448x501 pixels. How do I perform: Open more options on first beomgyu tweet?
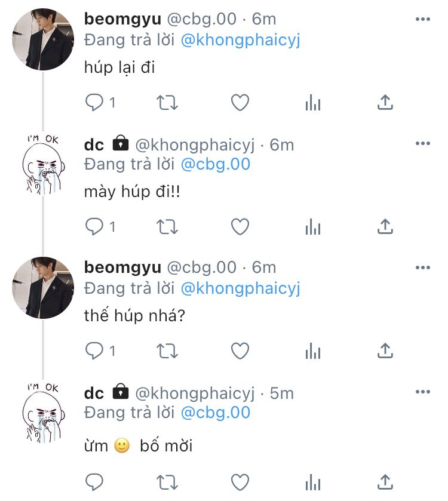[423, 19]
